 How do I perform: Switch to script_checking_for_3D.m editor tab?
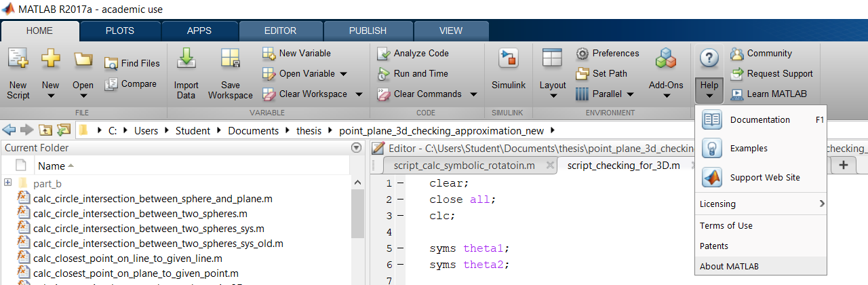tap(623, 166)
